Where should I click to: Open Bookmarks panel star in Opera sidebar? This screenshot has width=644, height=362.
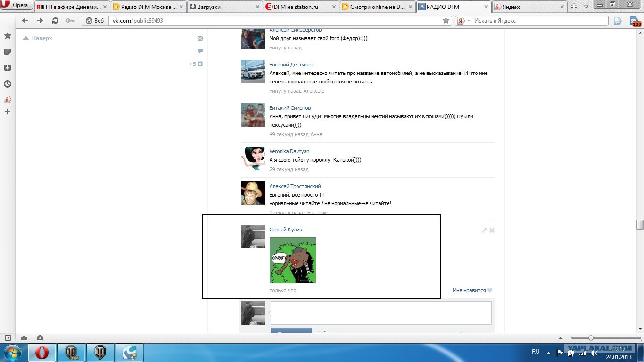[x=8, y=36]
